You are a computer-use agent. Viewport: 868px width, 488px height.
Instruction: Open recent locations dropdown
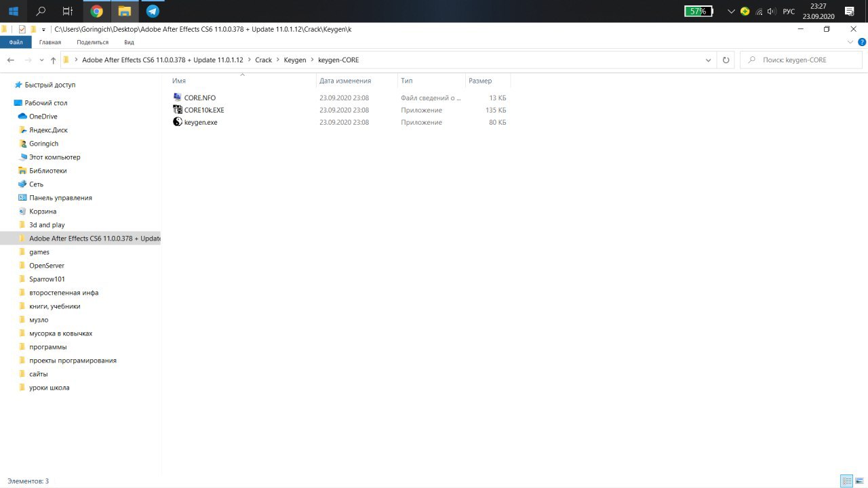(x=42, y=60)
